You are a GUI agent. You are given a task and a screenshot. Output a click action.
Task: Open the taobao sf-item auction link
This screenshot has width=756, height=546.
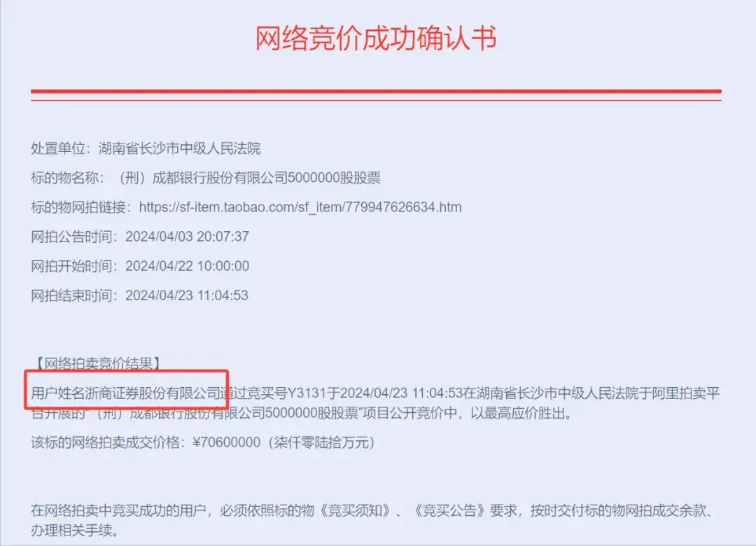coord(300,207)
